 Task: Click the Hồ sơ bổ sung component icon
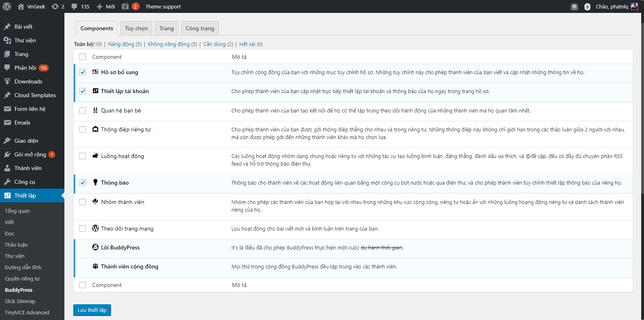95,72
